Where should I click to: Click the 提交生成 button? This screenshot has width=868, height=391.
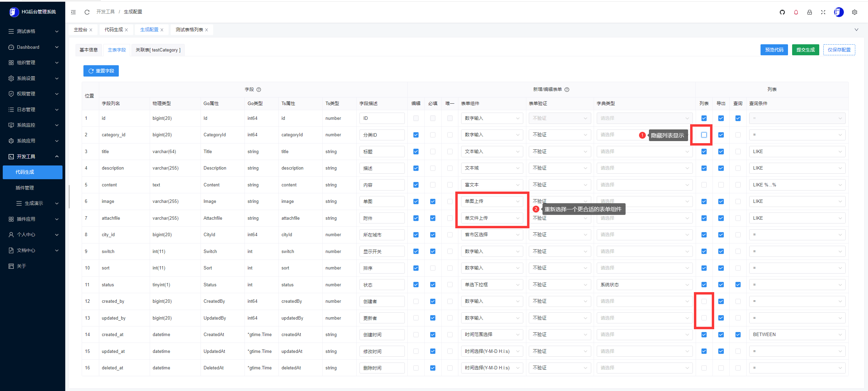[x=805, y=50]
